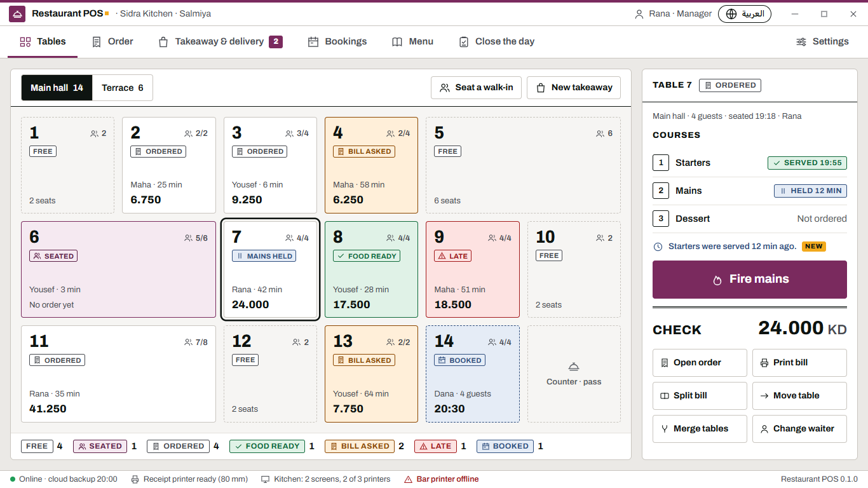Click the kitchen screens monitor icon
The height and width of the screenshot is (488, 868).
coord(266,479)
